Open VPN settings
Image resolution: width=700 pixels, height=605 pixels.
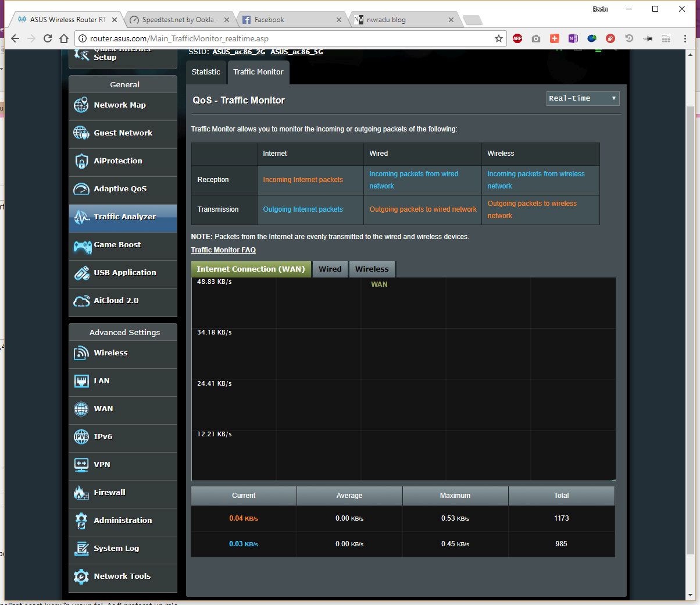123,465
